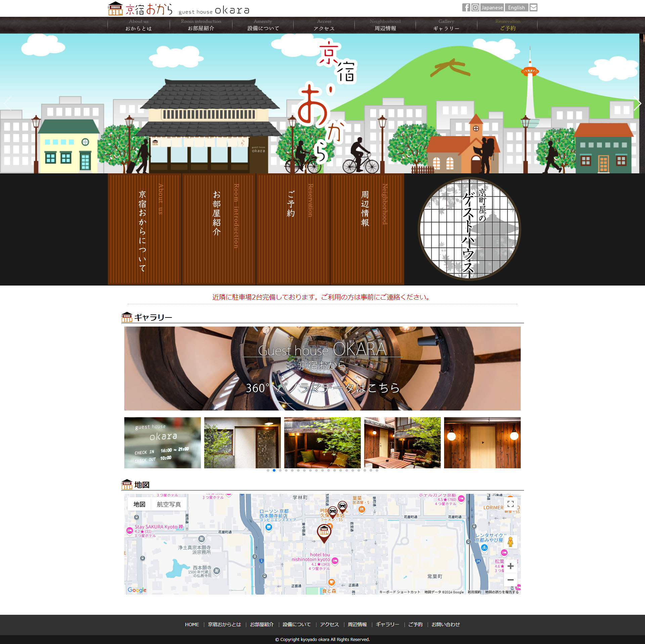Image resolution: width=645 pixels, height=644 pixels.
Task: Switch map to 航空写真 aerial view
Action: tap(169, 504)
